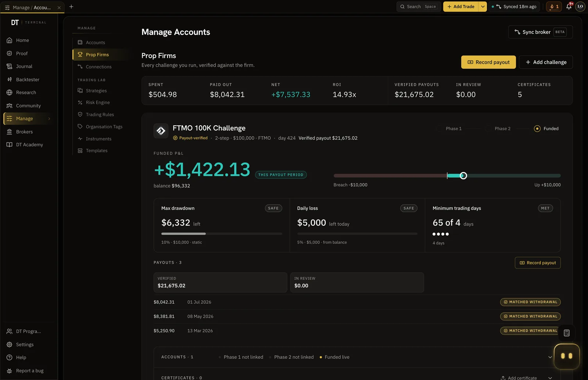Image resolution: width=588 pixels, height=380 pixels.
Task: Click the Proof checkmark sidebar icon
Action: click(x=10, y=53)
